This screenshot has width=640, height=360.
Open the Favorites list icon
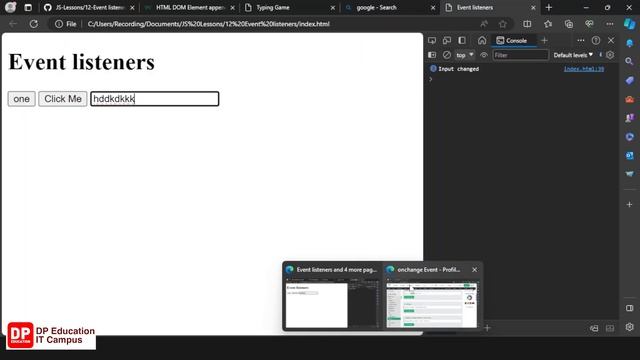point(548,24)
